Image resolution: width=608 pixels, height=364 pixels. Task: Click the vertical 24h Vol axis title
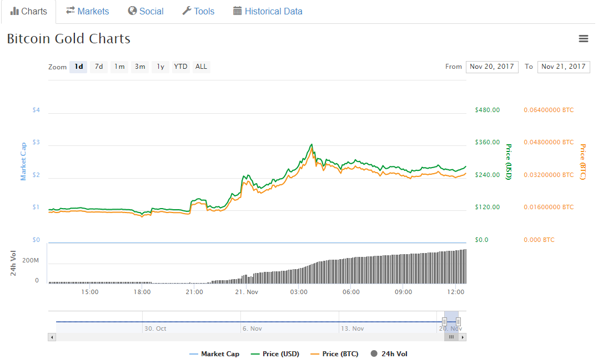coord(13,263)
